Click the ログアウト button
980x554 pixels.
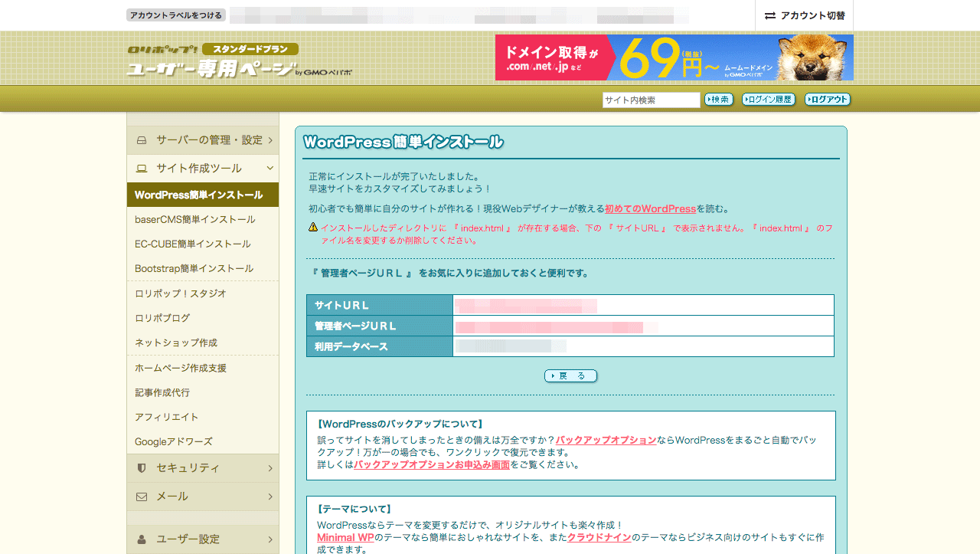(828, 100)
